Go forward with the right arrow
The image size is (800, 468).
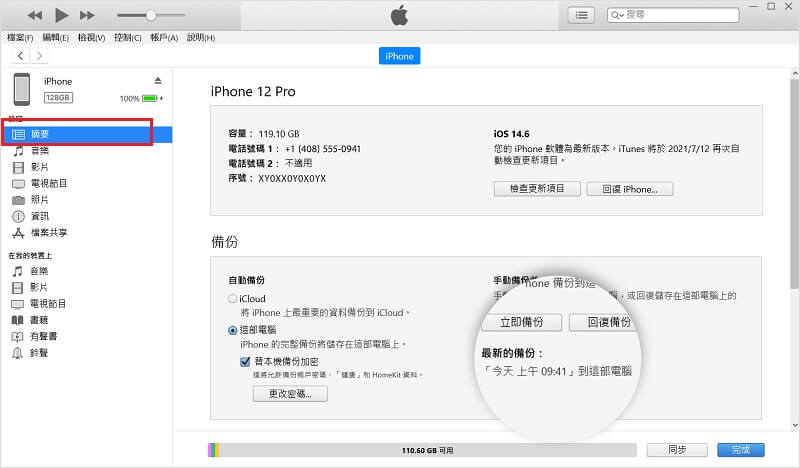[x=39, y=56]
